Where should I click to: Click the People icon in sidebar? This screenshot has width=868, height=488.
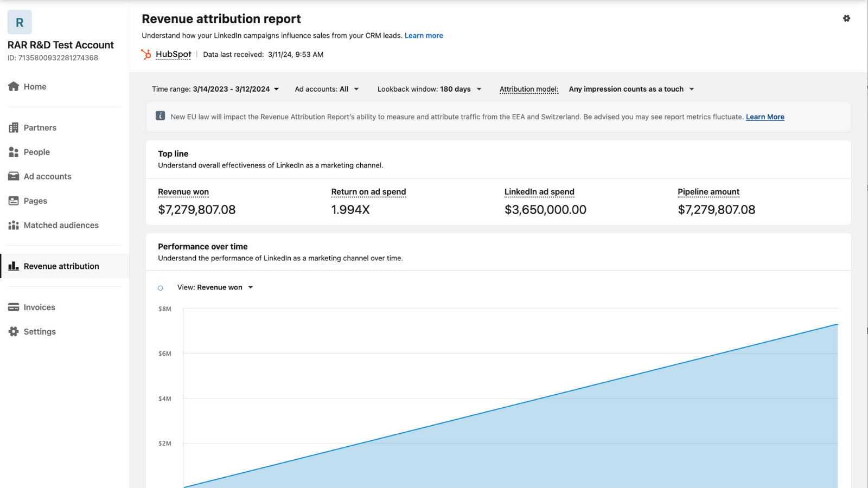(14, 152)
